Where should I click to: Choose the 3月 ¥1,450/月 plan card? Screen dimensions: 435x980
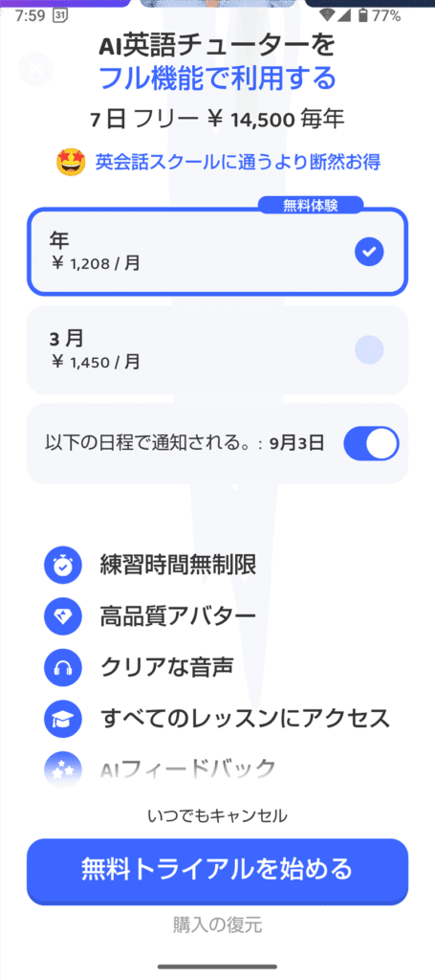[217, 350]
